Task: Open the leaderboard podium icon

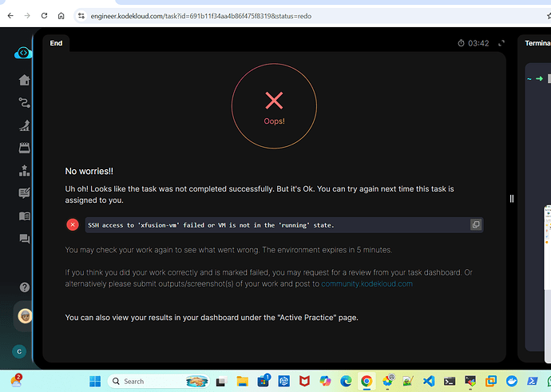Action: click(24, 171)
